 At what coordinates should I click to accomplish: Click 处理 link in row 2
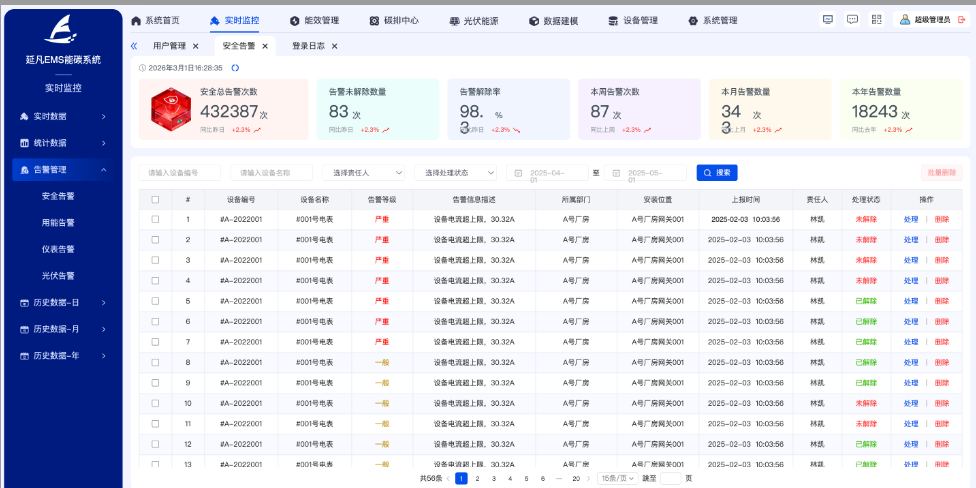[910, 240]
